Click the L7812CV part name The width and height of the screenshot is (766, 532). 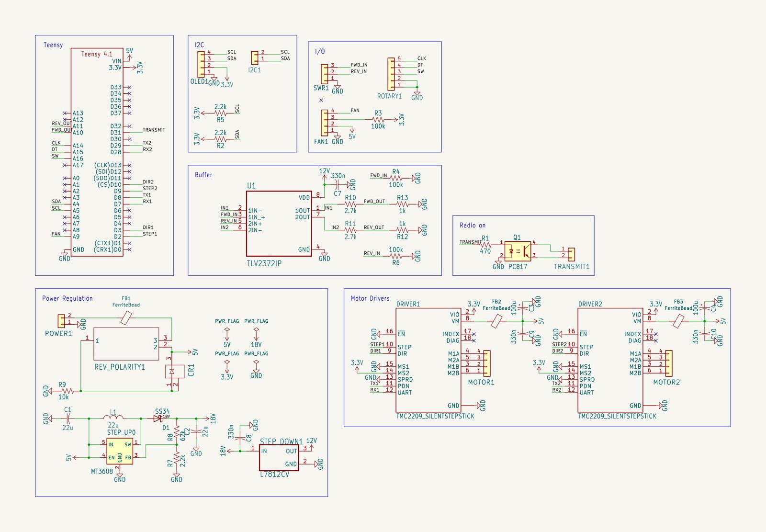pyautogui.click(x=275, y=474)
